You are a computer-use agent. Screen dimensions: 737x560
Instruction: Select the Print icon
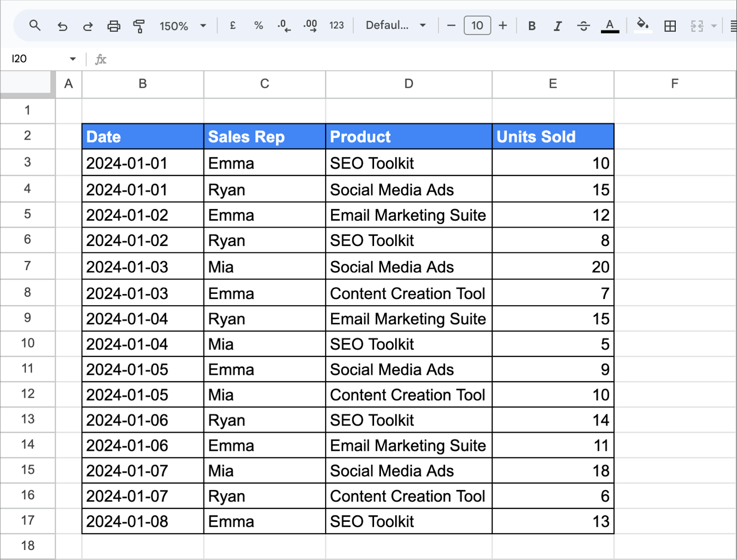pos(114,26)
